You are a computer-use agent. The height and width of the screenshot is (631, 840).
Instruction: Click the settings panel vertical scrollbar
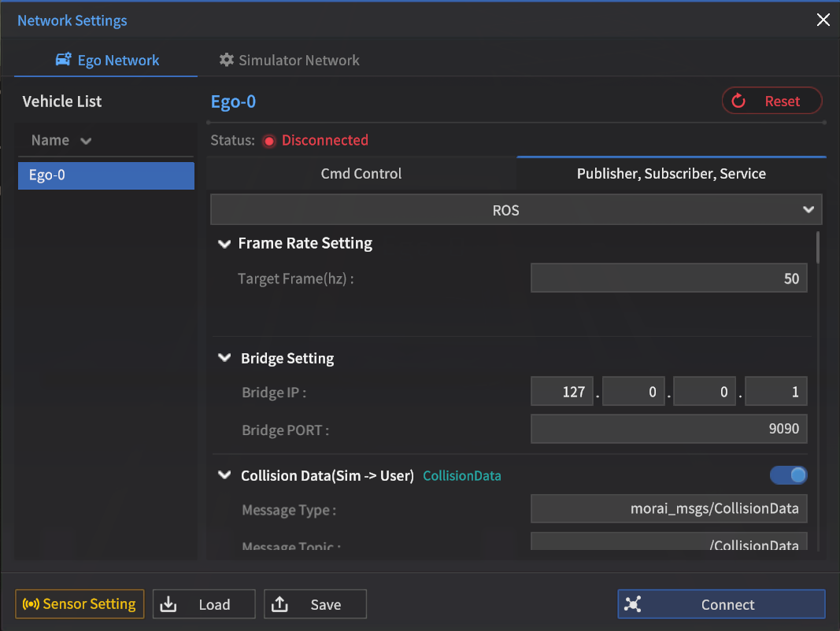click(817, 247)
